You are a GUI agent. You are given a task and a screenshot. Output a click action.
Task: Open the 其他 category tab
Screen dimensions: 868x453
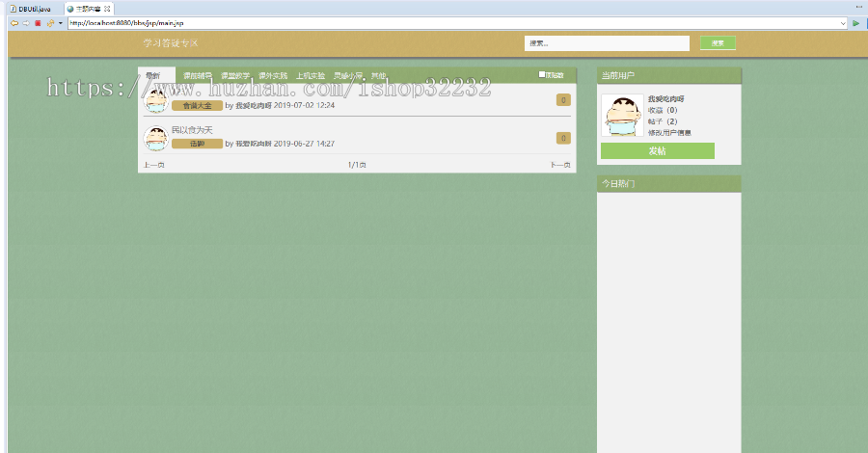(379, 76)
